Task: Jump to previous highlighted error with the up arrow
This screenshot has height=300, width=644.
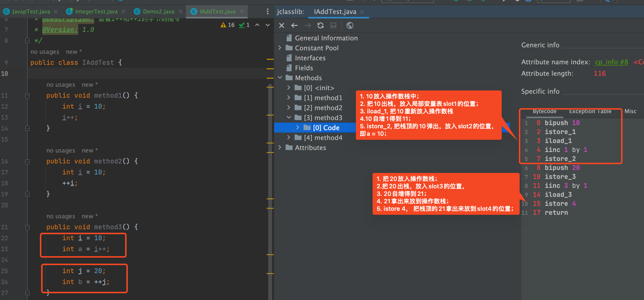Action: tap(257, 25)
